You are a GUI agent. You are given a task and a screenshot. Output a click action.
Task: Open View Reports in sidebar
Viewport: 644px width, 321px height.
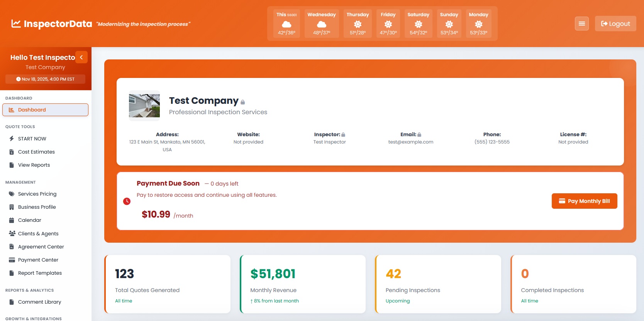coord(34,165)
